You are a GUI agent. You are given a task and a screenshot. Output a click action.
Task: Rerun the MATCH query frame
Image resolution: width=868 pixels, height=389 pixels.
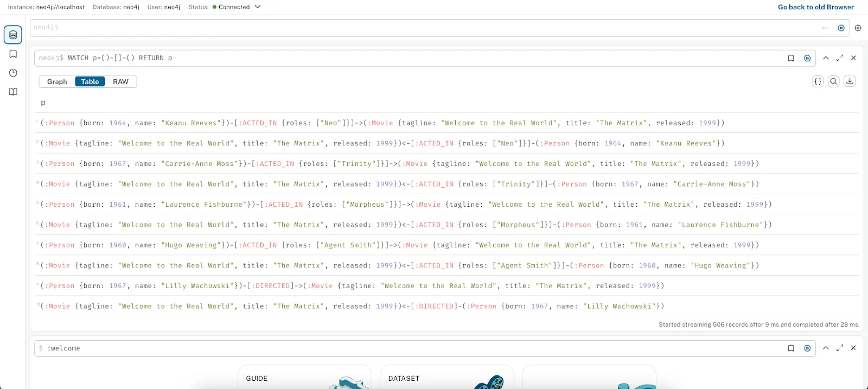coord(807,59)
